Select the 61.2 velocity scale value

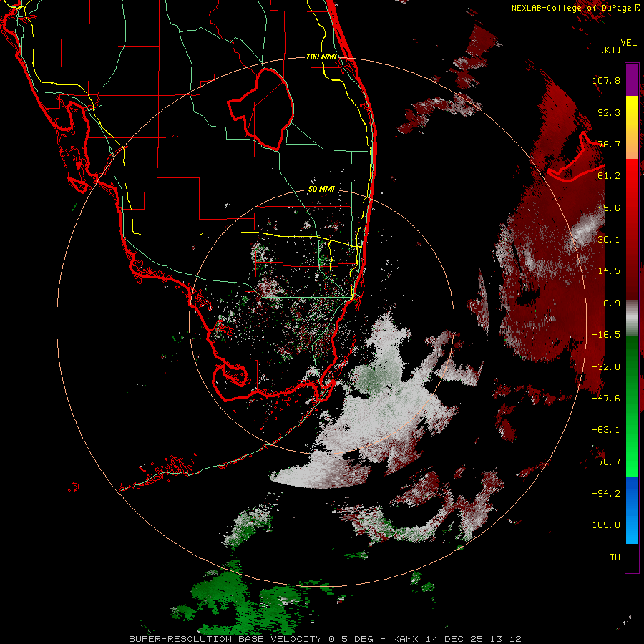pos(609,176)
